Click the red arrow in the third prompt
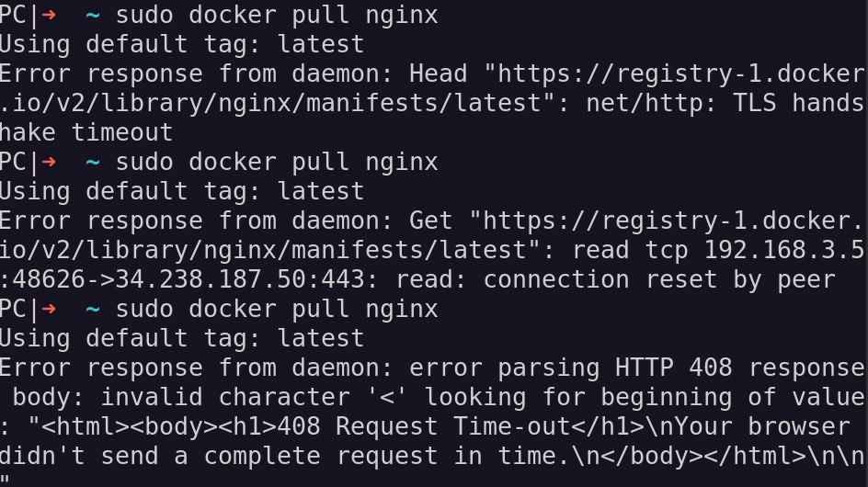The image size is (868, 487). (49, 309)
